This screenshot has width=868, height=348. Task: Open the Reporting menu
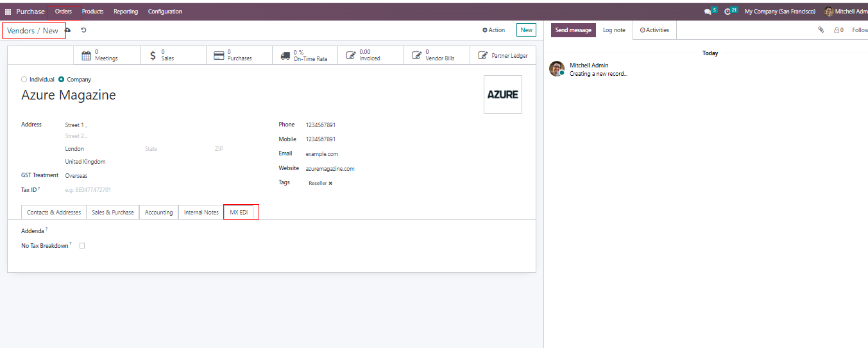[x=126, y=12]
